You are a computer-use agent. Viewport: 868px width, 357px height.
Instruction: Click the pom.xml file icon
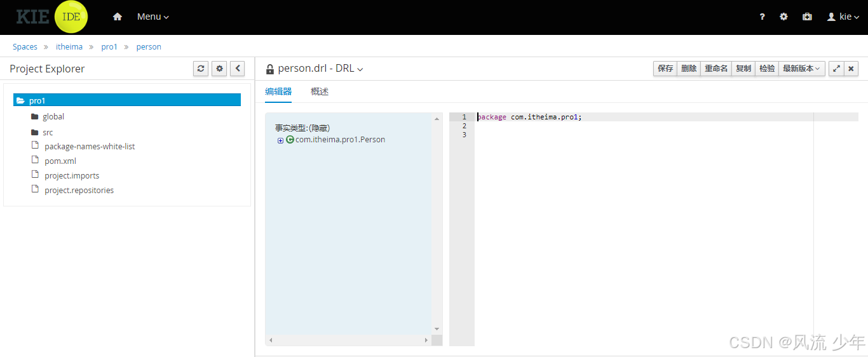pos(36,160)
